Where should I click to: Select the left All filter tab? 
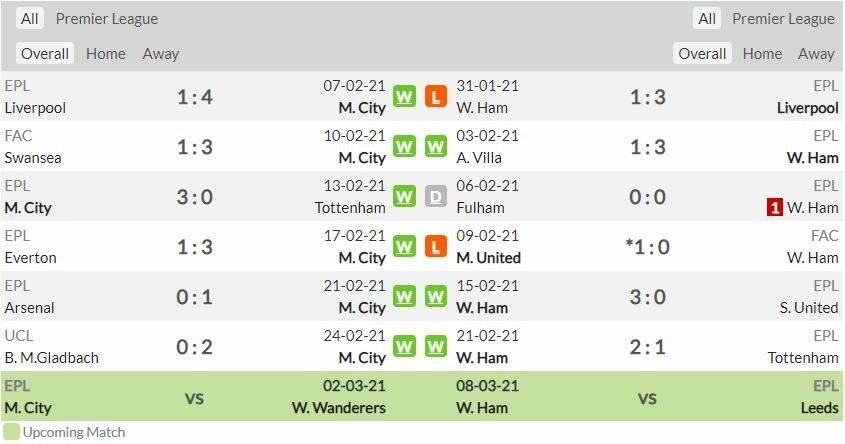30,19
